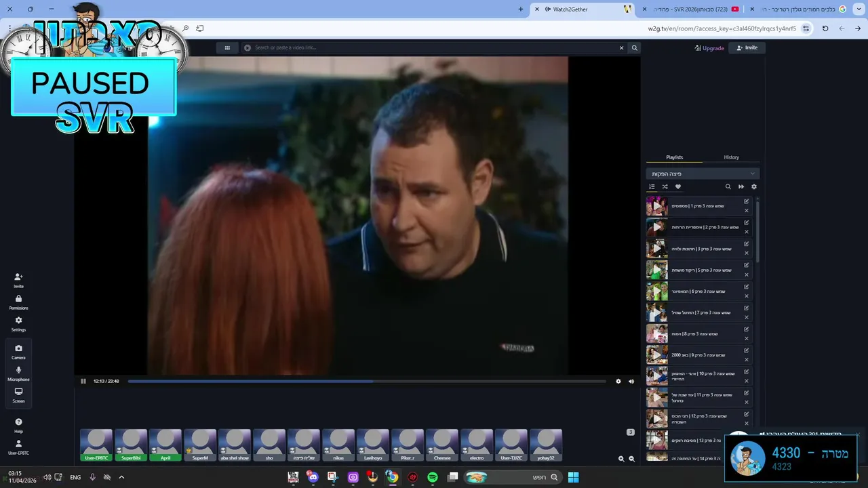Search within the playlist
This screenshot has height=488, width=868.
[x=728, y=186]
